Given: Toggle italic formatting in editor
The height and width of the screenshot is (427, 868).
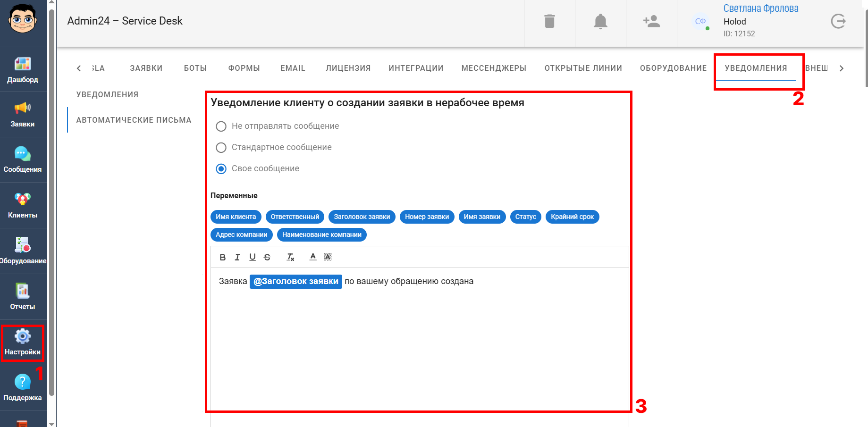Looking at the screenshot, I should coord(237,257).
